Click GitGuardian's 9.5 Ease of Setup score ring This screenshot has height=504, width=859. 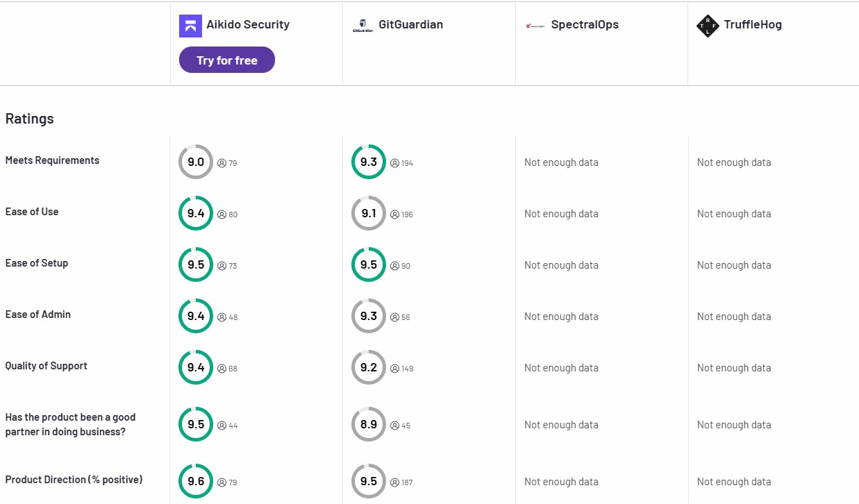[369, 264]
